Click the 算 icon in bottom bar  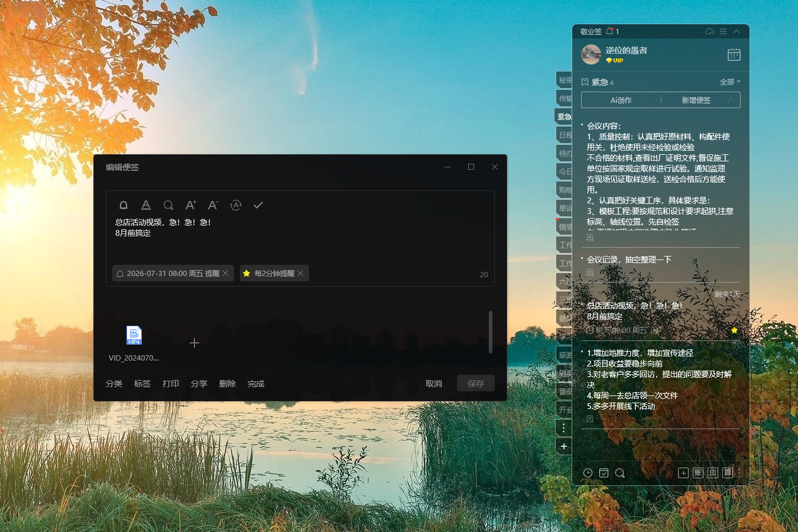[x=728, y=473]
